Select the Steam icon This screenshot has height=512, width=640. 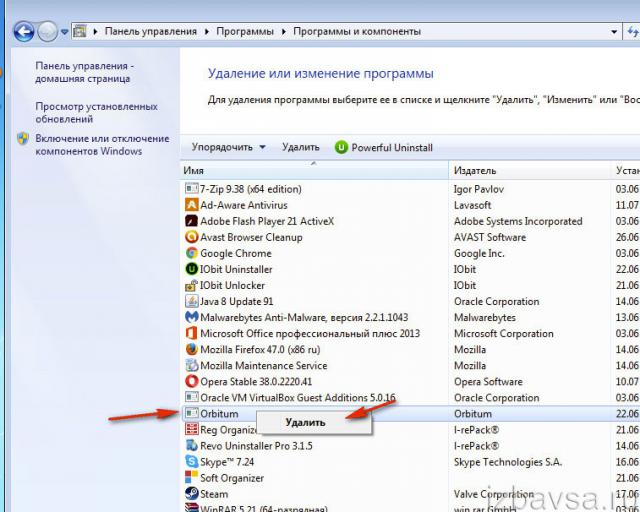click(x=191, y=494)
